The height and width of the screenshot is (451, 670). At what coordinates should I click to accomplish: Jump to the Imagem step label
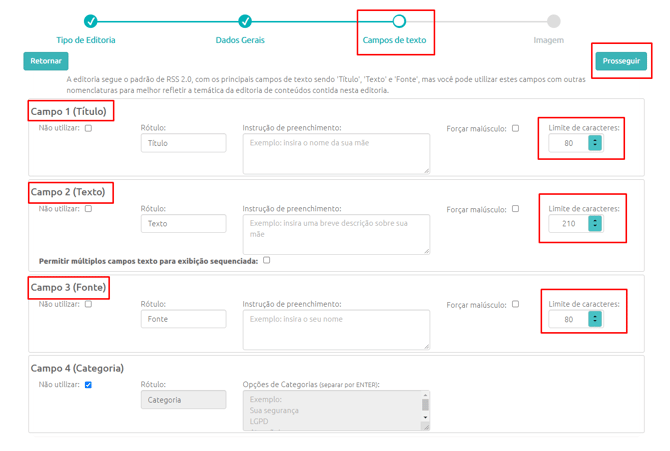549,40
